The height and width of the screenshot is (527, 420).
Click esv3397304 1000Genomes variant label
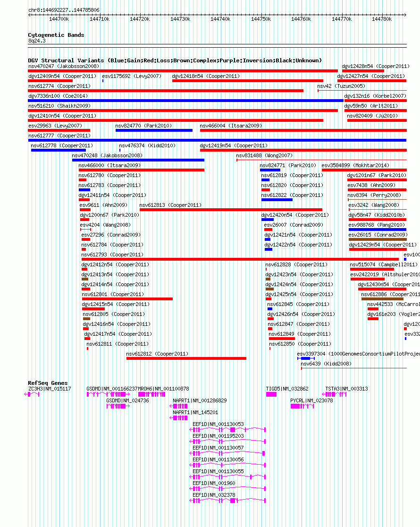pos(359,354)
